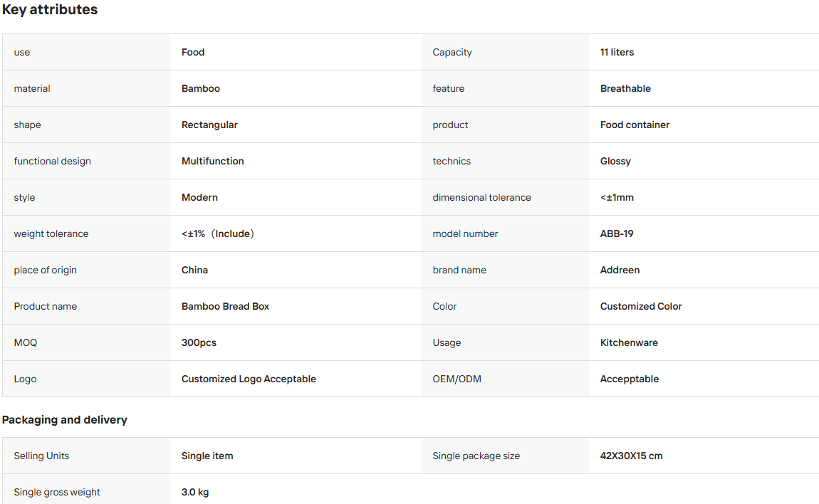Screen dimensions: 819x504
Task: Click the 'Food container' product value
Action: pos(635,125)
